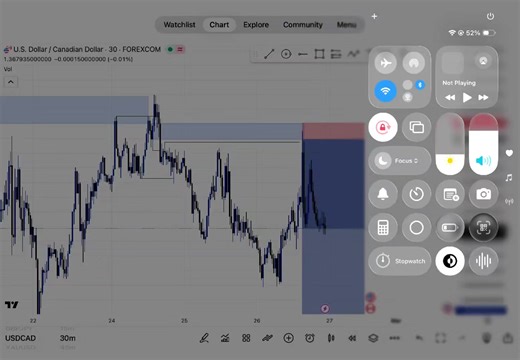The height and width of the screenshot is (360, 520).
Task: Select the position range tool
Action: (x=336, y=54)
